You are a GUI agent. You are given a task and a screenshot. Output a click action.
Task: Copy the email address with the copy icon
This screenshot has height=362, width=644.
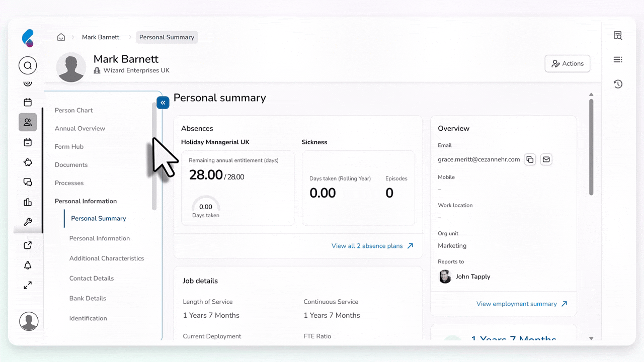(530, 159)
